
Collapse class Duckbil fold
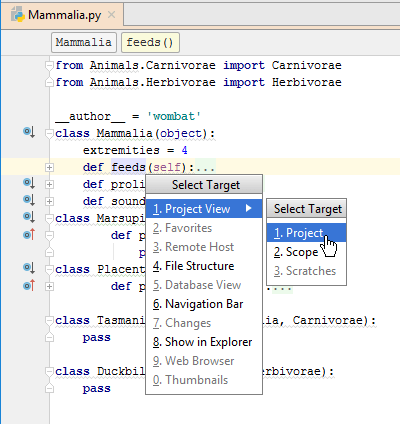49,371
